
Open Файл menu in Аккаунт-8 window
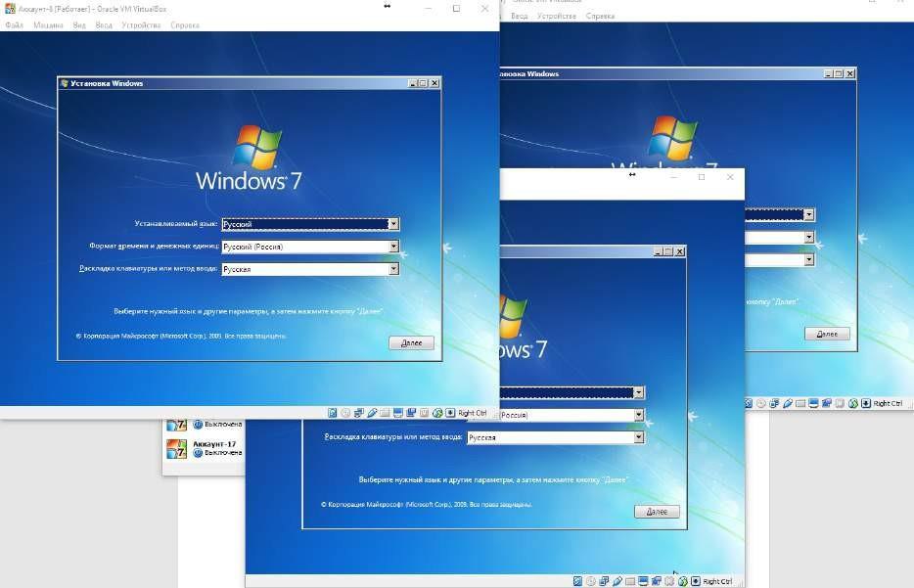pyautogui.click(x=14, y=25)
